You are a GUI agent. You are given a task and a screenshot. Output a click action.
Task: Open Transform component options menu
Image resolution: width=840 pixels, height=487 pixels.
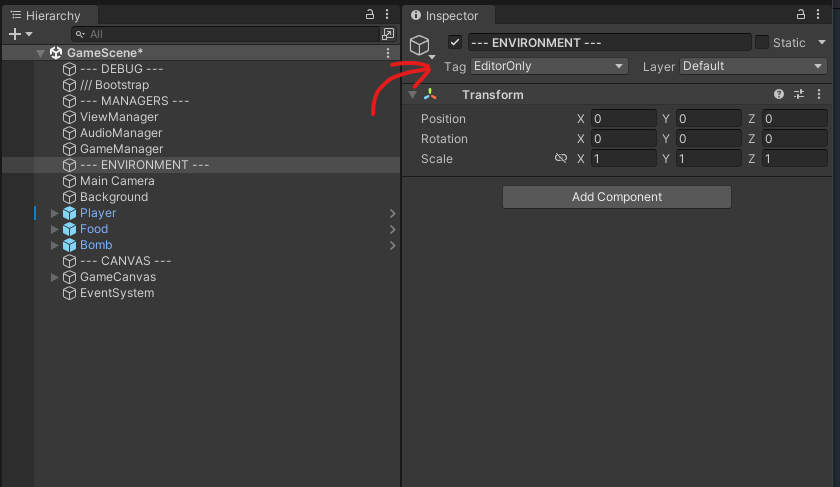pos(819,94)
